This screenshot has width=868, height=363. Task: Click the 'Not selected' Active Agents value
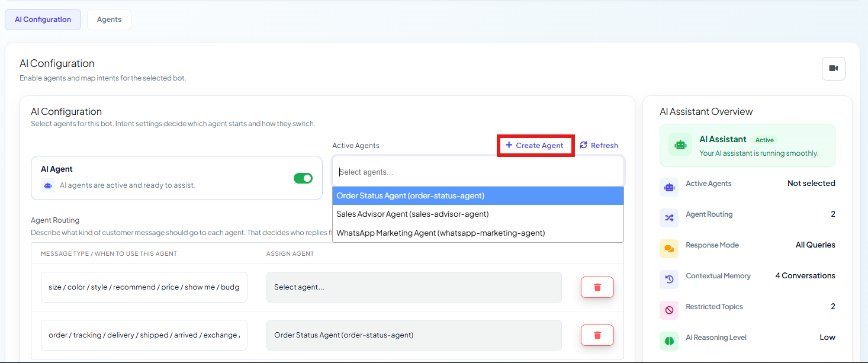pos(811,184)
